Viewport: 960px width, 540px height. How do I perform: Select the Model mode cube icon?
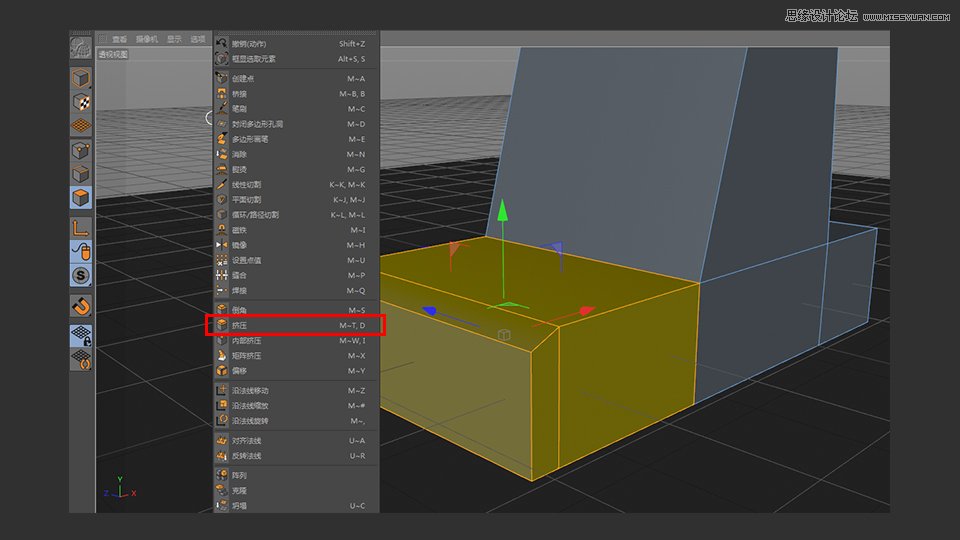tap(82, 79)
